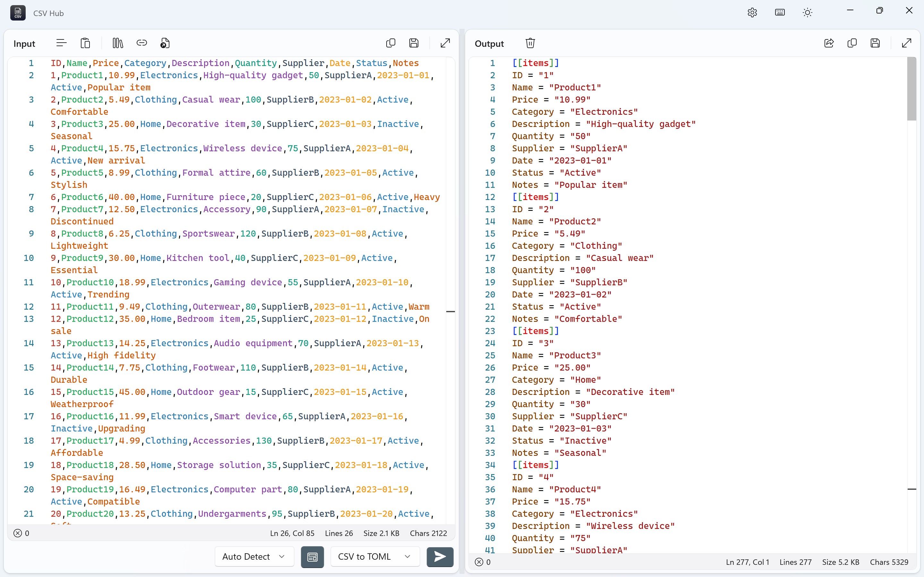
Task: Toggle word wrap in the Input editor
Action: click(x=61, y=43)
